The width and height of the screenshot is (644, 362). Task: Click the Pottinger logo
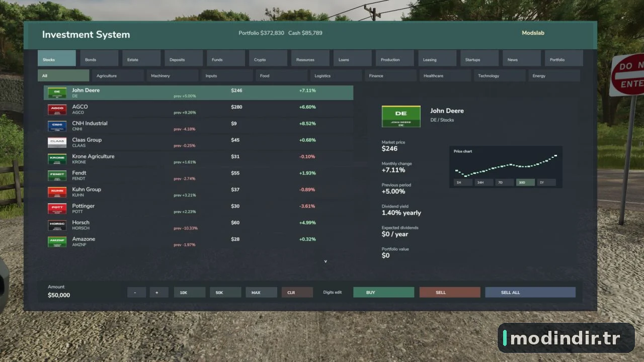coord(57,209)
